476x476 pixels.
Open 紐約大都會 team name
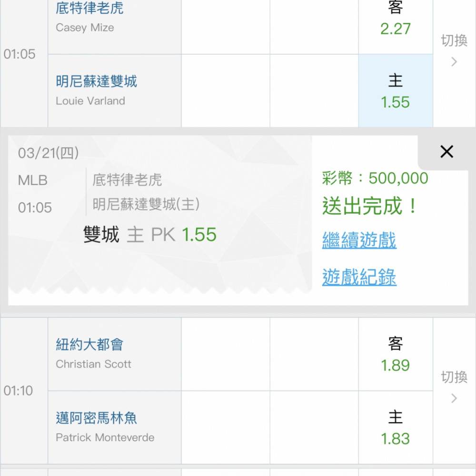[89, 345]
